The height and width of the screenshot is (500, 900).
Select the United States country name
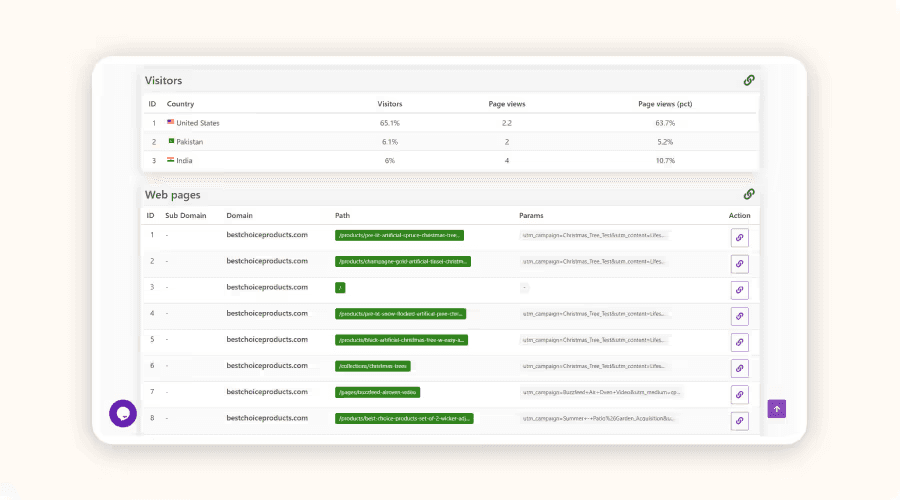[x=197, y=123]
